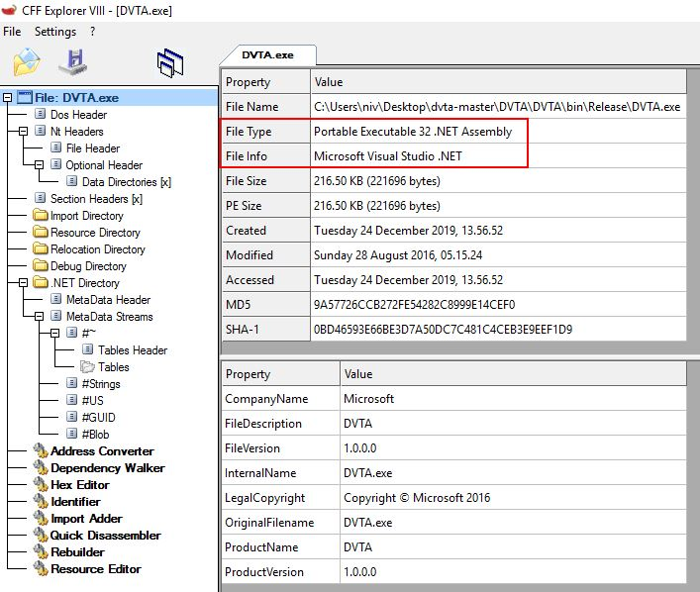Click the LegalCopyright value
The width and height of the screenshot is (700, 592).
pos(417,498)
